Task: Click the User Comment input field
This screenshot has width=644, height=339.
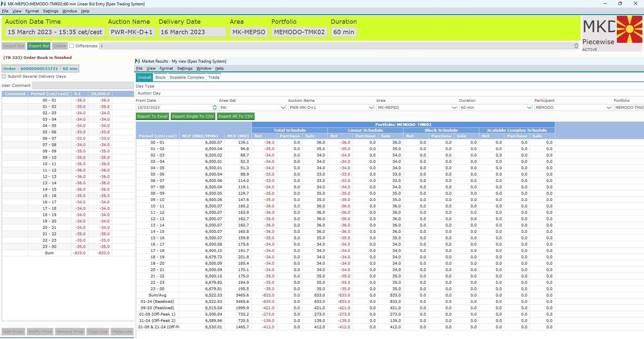Action: 83,85
